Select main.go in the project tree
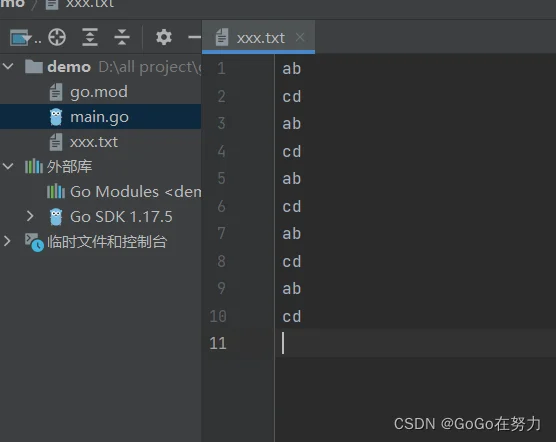The width and height of the screenshot is (556, 442). tap(100, 117)
